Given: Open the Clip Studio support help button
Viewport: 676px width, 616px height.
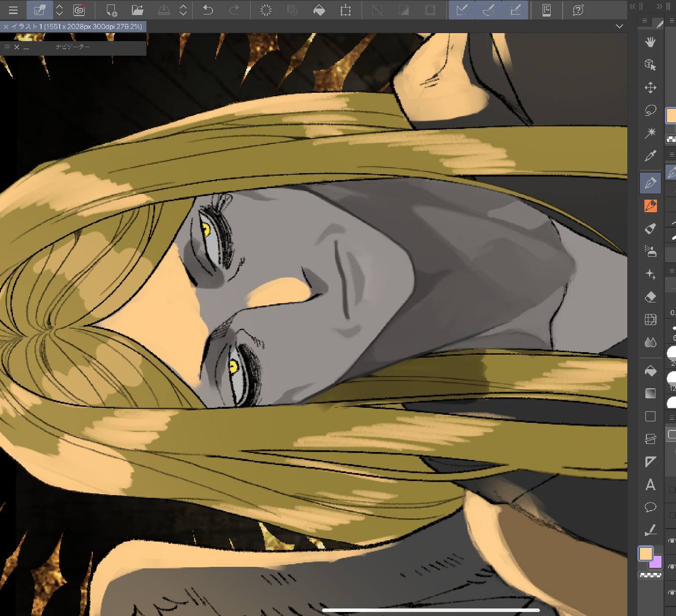Looking at the screenshot, I should click(578, 10).
